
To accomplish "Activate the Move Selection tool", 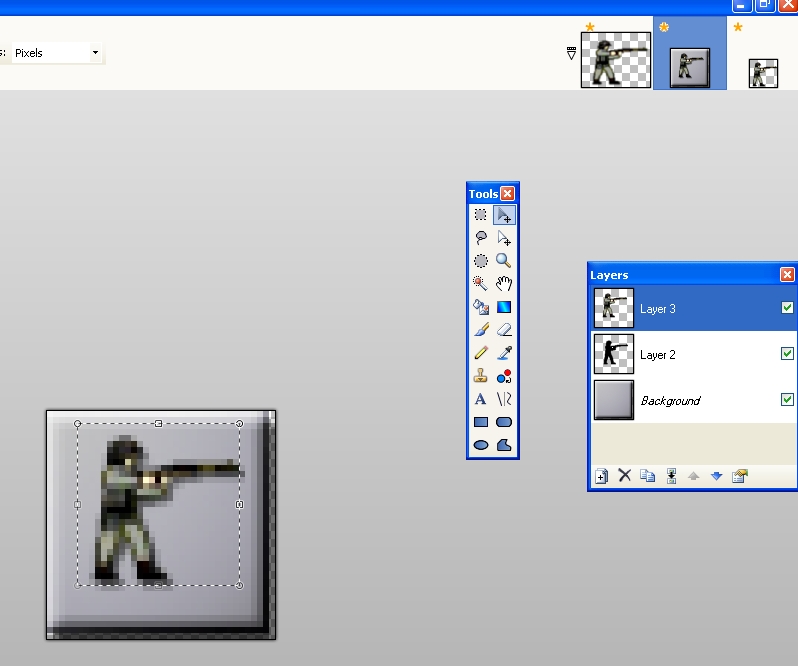I will coord(504,238).
